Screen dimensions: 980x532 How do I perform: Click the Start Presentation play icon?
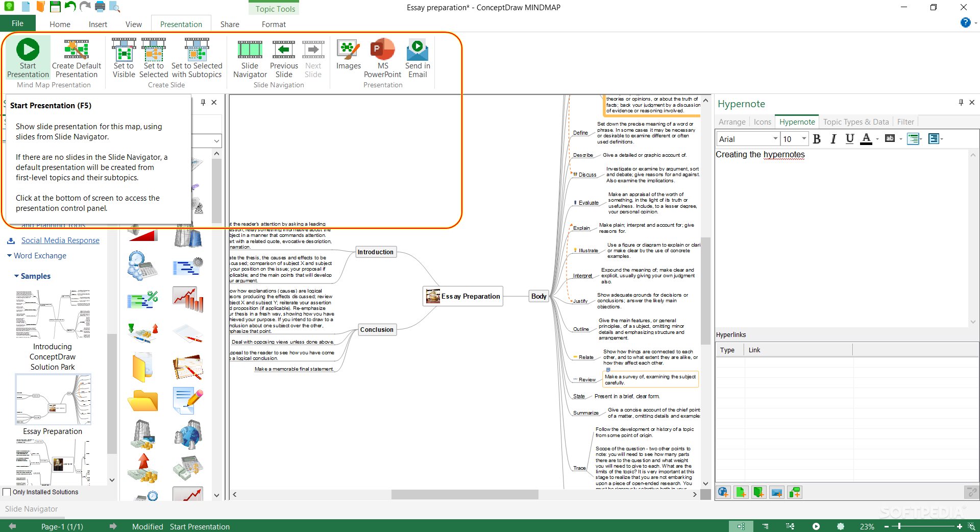tap(28, 50)
